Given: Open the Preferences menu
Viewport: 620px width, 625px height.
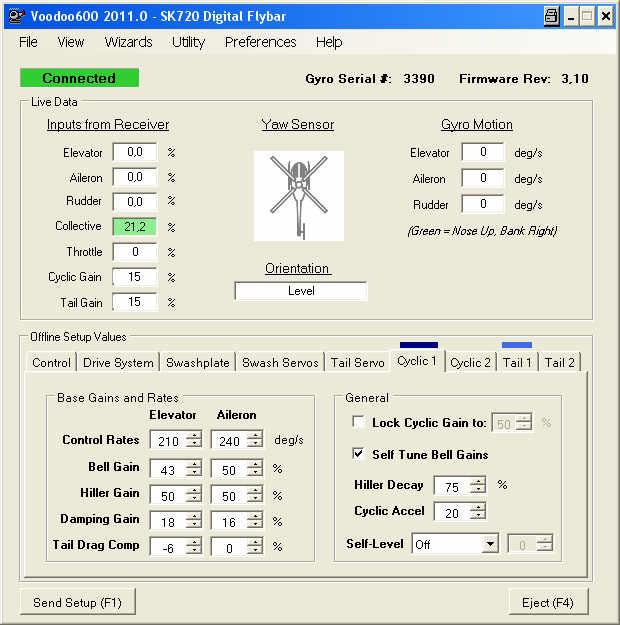Looking at the screenshot, I should [260, 42].
